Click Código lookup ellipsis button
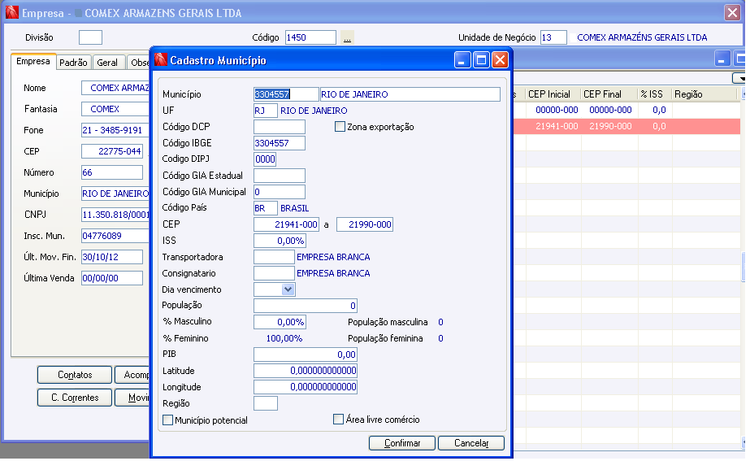This screenshot has height=461, width=750. pyautogui.click(x=347, y=38)
